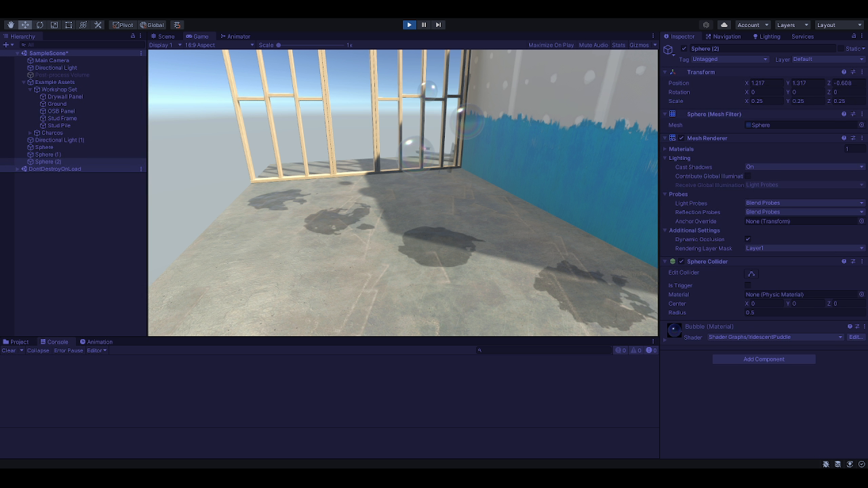The height and width of the screenshot is (488, 868).
Task: Click the Step frame button
Action: (x=438, y=25)
